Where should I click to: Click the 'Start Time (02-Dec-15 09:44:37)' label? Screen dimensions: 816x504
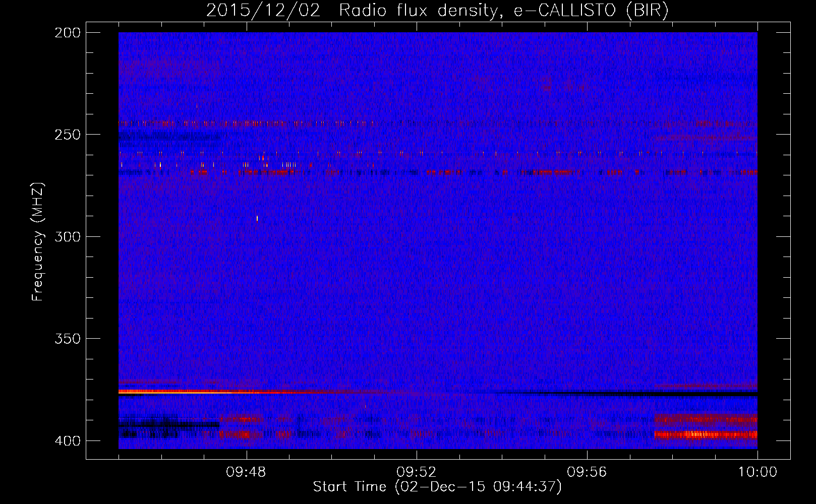(437, 487)
